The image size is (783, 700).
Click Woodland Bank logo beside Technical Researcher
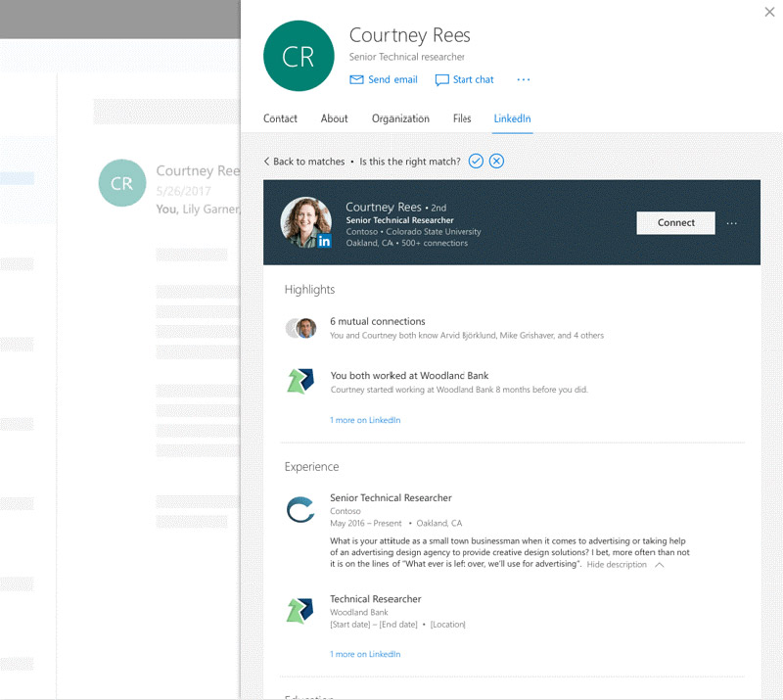pyautogui.click(x=300, y=611)
